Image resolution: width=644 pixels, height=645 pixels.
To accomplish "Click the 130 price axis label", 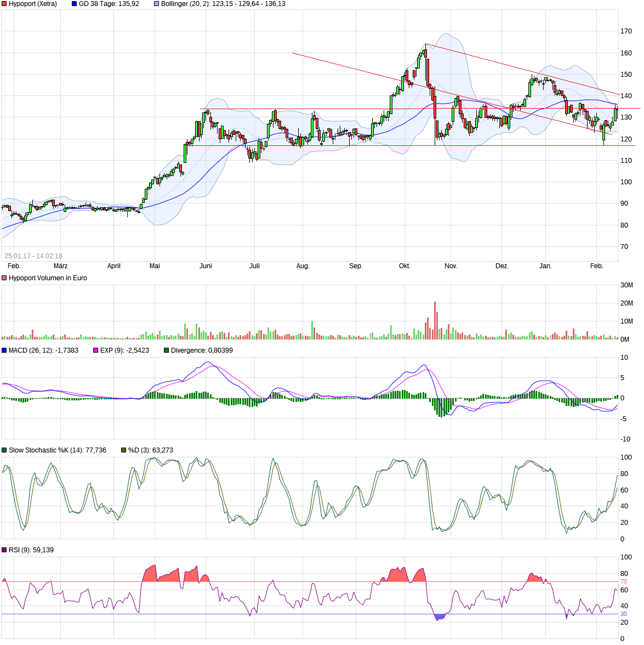I will tap(626, 117).
